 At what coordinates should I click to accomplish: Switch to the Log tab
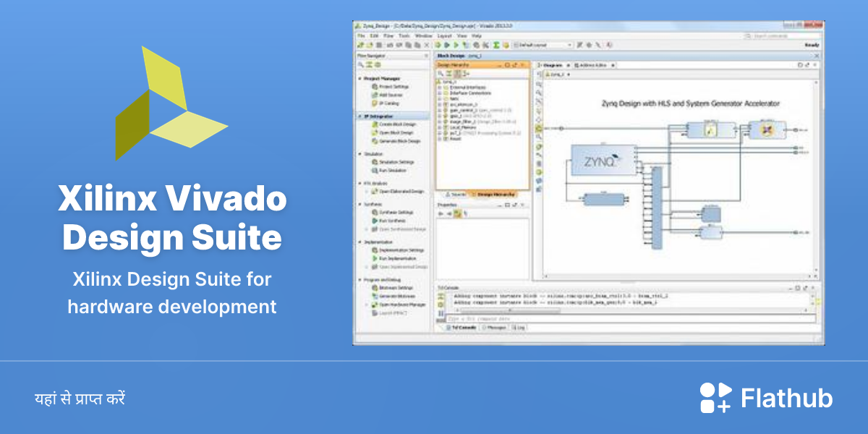pyautogui.click(x=518, y=328)
